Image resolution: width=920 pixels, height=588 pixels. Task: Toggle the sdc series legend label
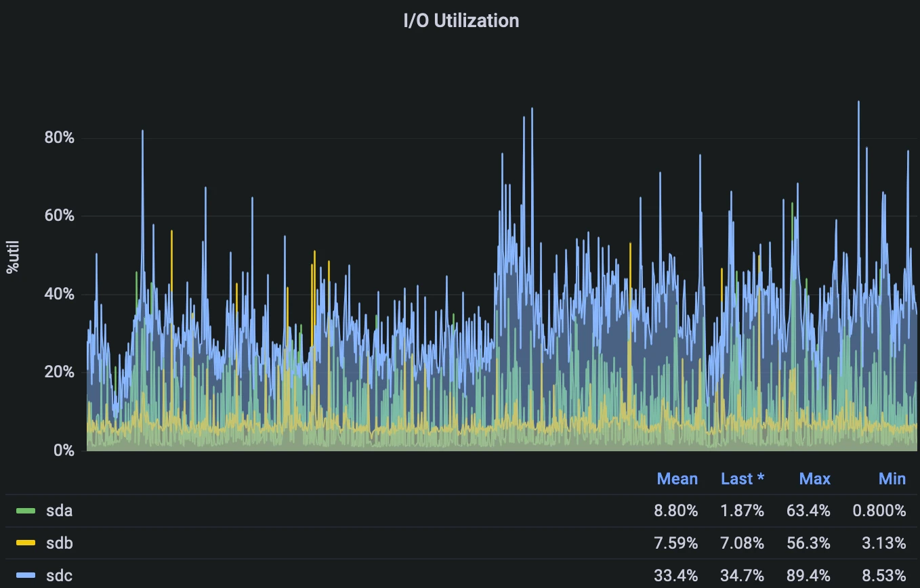[59, 576]
